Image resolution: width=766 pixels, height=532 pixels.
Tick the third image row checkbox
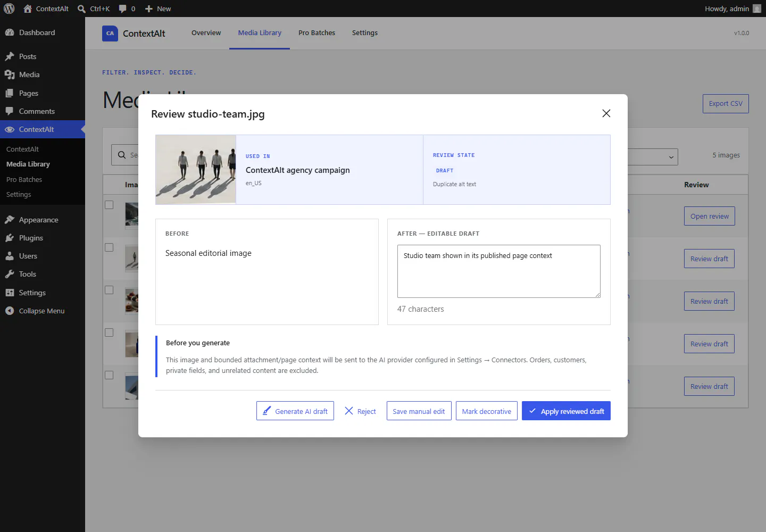109,290
